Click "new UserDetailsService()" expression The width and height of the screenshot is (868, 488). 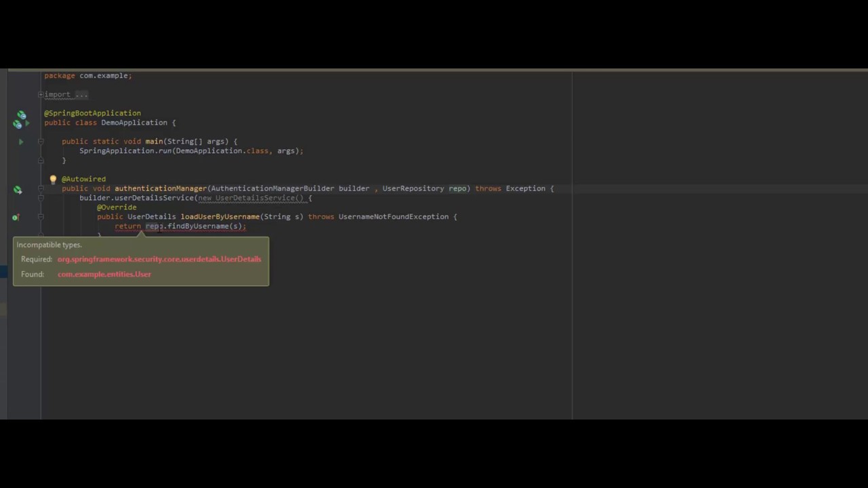250,198
